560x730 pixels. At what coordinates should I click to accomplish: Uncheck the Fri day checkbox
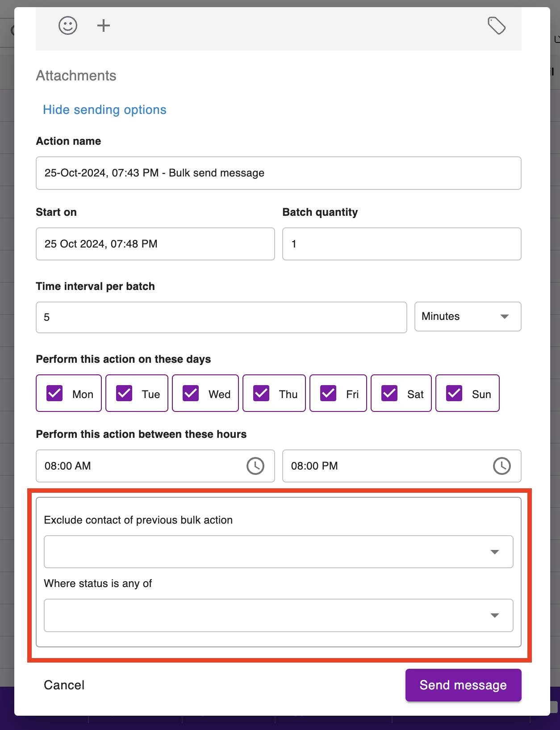pos(328,393)
